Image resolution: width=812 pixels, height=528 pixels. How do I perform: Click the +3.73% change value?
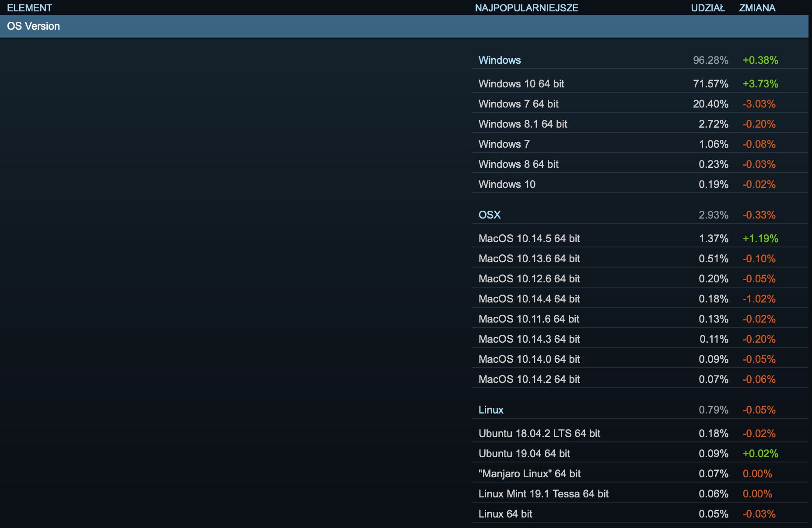pyautogui.click(x=760, y=84)
